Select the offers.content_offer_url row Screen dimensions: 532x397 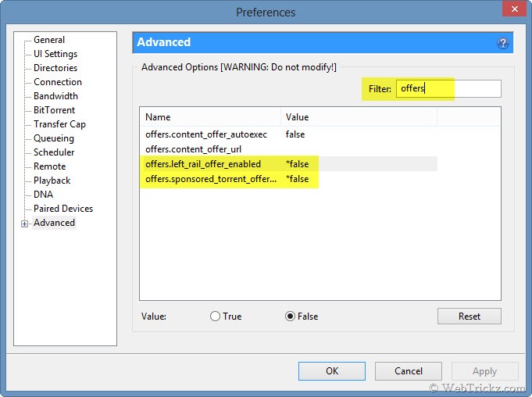tap(288, 149)
